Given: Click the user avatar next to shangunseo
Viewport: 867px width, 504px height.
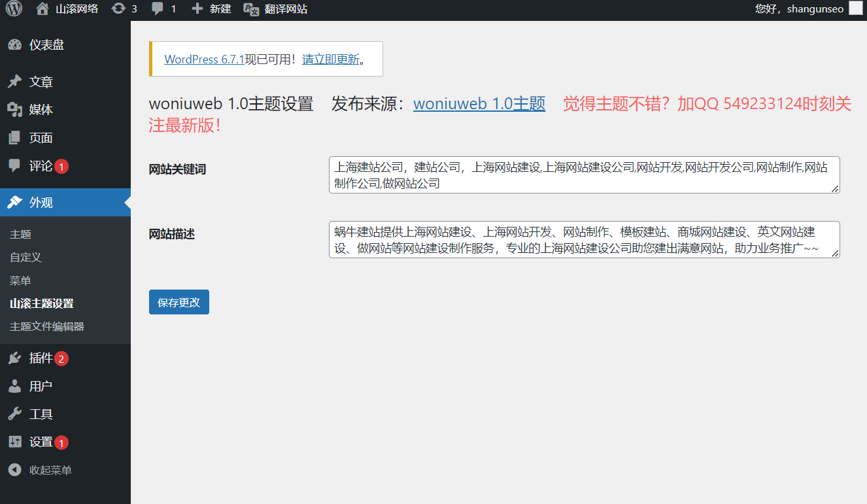Looking at the screenshot, I should click(855, 8).
